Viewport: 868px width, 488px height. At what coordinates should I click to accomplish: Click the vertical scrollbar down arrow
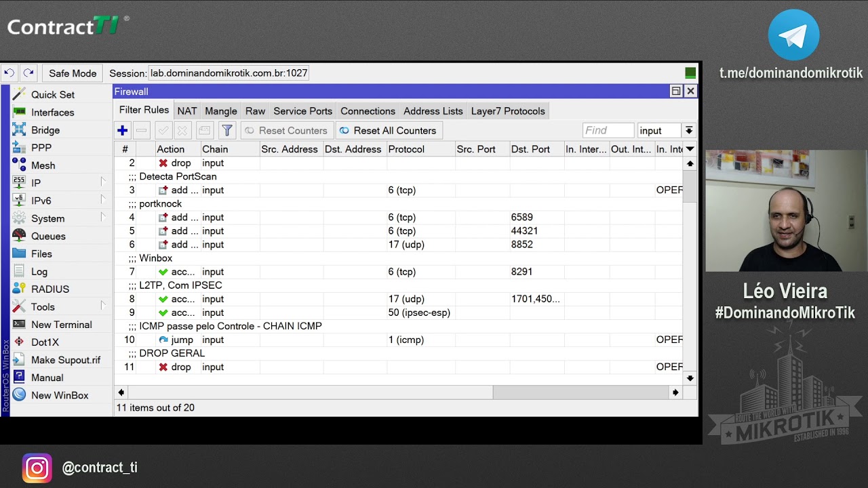coord(690,378)
